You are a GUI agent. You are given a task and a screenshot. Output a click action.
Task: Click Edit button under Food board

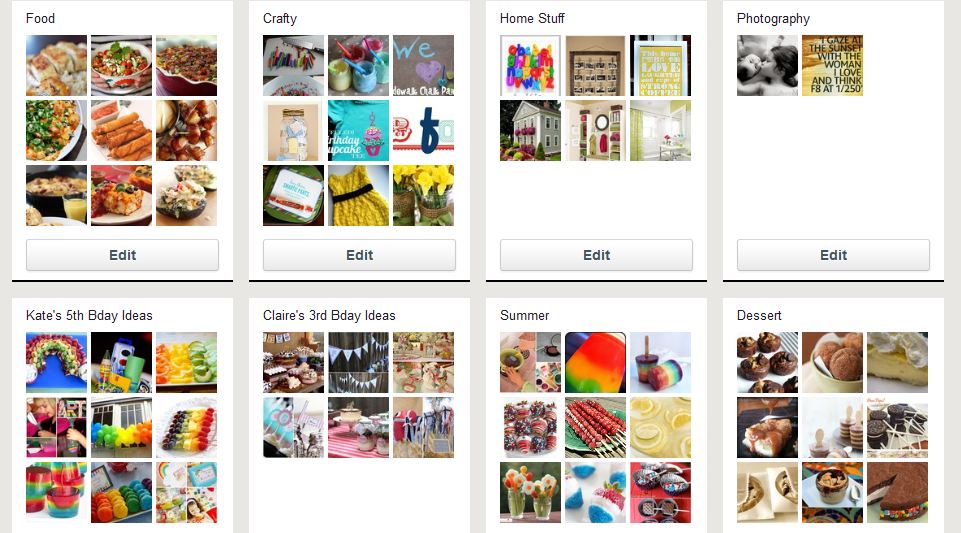[122, 255]
